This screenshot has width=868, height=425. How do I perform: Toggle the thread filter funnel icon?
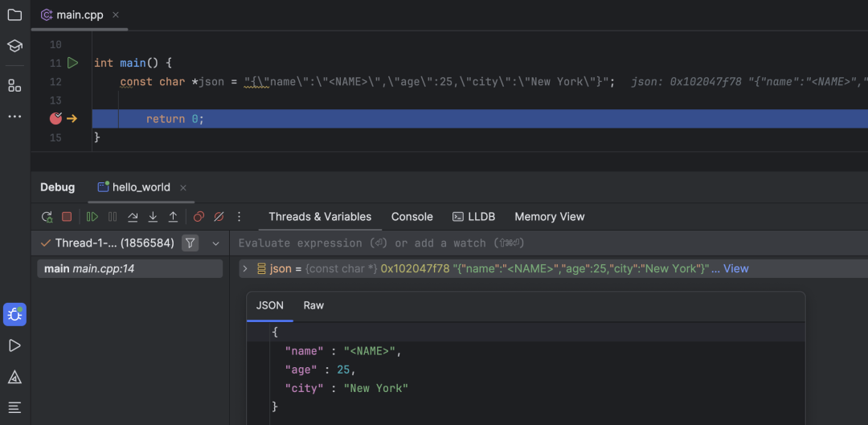pyautogui.click(x=190, y=243)
